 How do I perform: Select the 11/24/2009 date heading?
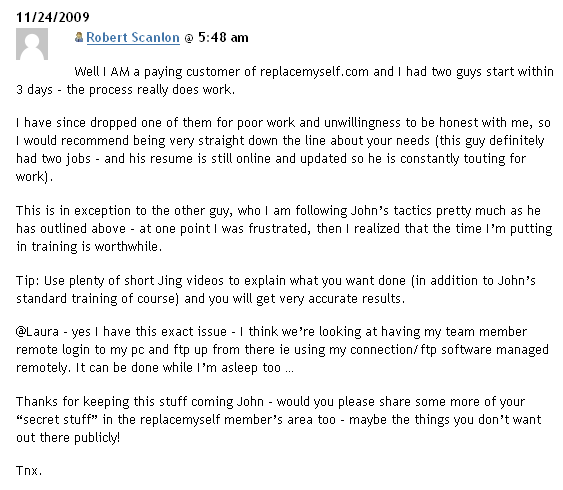(53, 17)
